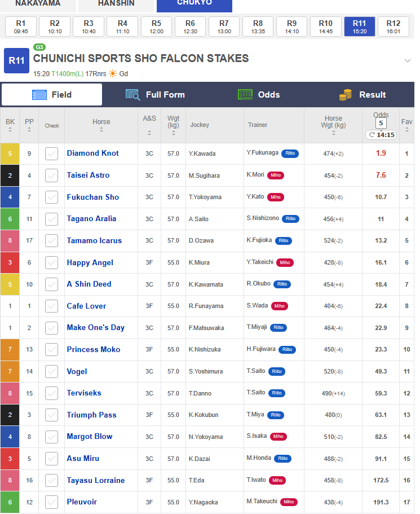
Task: Open the Make One's Day horse link
Action: tap(96, 328)
